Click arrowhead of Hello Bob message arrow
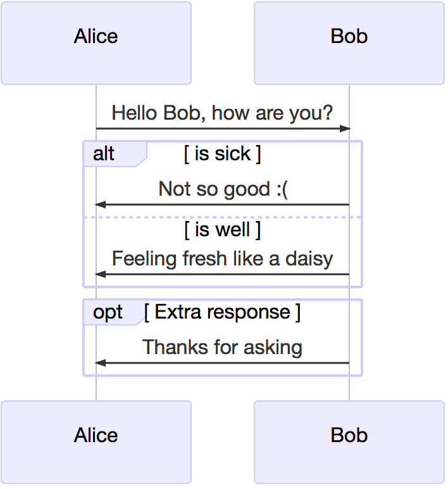 click(x=345, y=129)
